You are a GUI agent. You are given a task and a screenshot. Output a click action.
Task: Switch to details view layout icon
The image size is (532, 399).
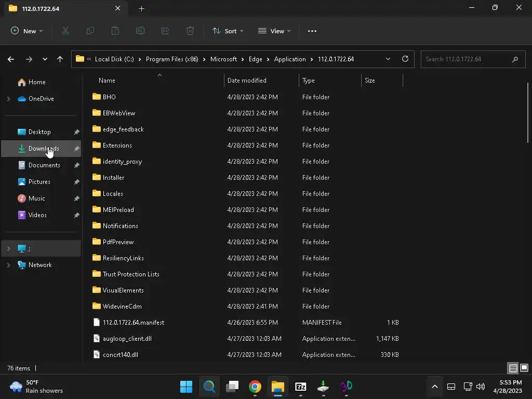tap(513, 368)
